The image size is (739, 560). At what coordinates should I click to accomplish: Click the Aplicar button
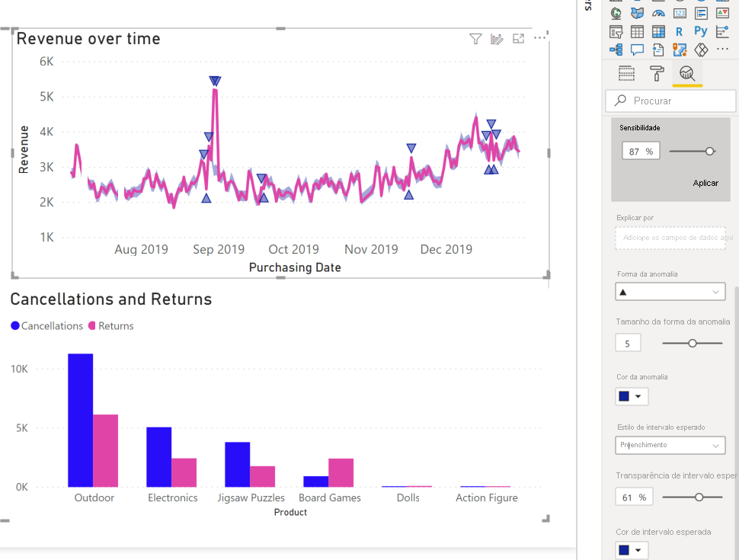pos(705,183)
